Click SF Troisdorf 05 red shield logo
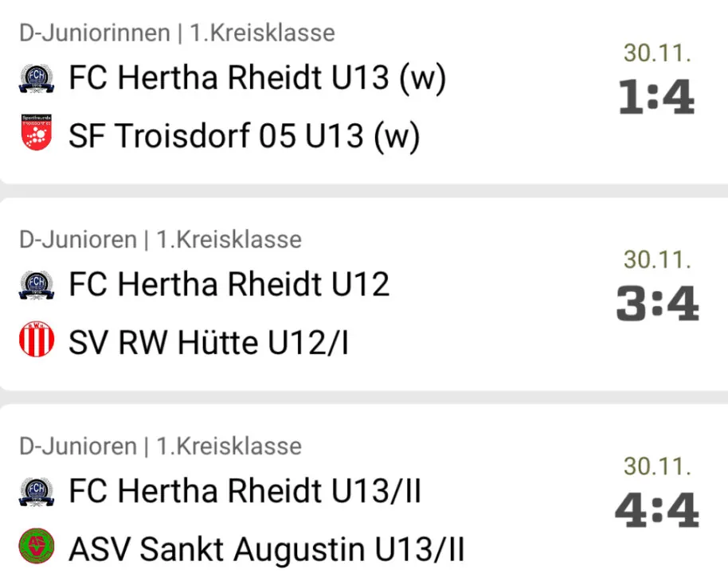The height and width of the screenshot is (581, 728). coord(37,132)
